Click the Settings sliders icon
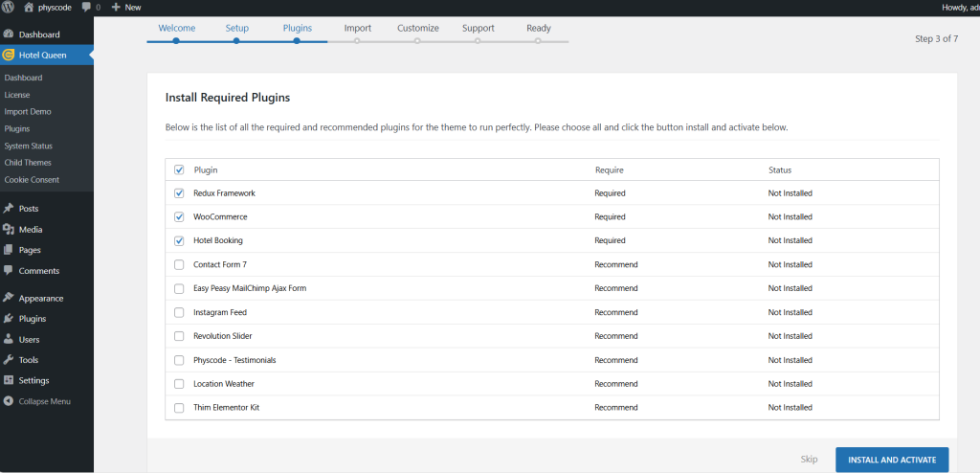 pyautogui.click(x=9, y=380)
